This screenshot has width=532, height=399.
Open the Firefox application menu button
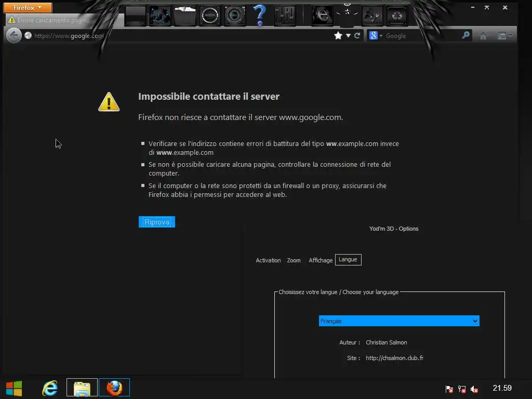click(x=28, y=7)
